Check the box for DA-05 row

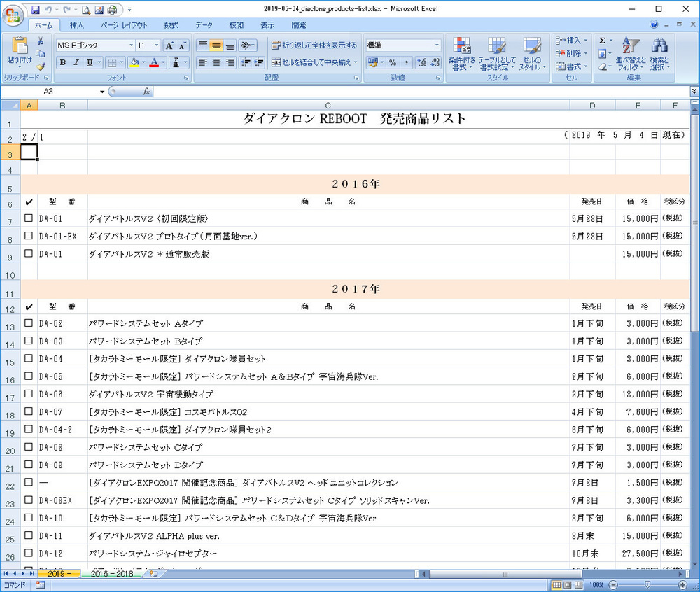pyautogui.click(x=29, y=376)
